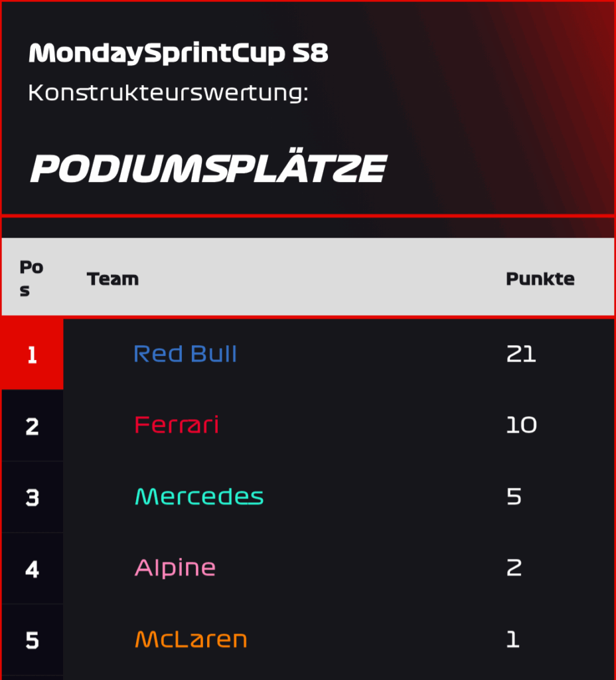
Task: Click the Punkte column header
Action: coord(540,279)
